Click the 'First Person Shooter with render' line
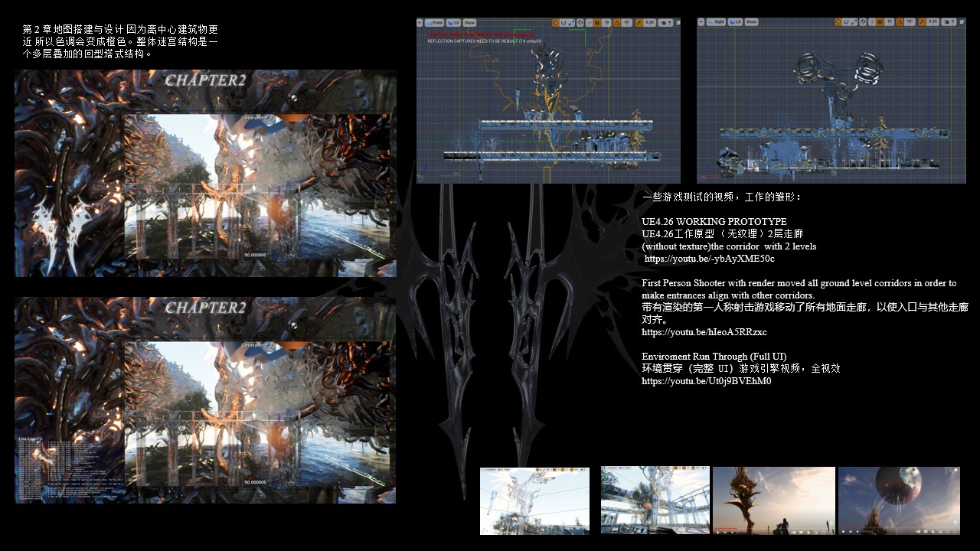Viewport: 980px width, 551px height. (799, 283)
